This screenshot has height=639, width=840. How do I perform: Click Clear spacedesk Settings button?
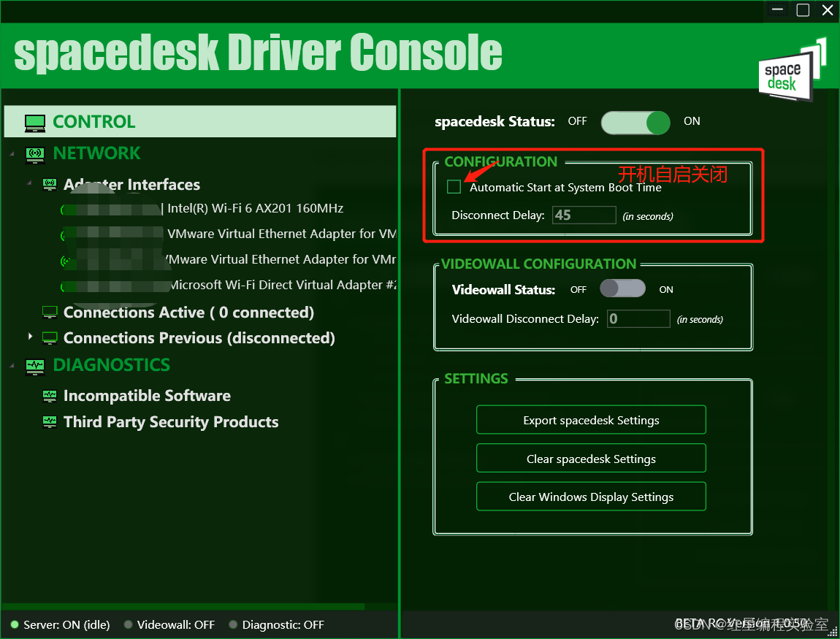(591, 459)
